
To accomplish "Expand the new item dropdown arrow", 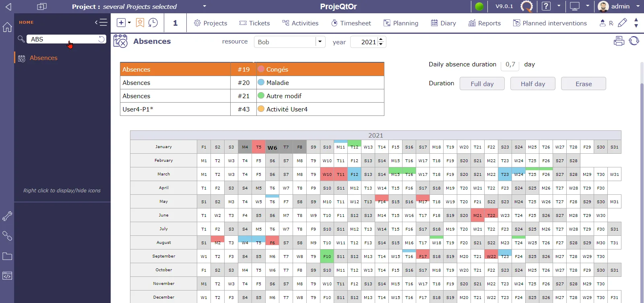I will click(129, 23).
